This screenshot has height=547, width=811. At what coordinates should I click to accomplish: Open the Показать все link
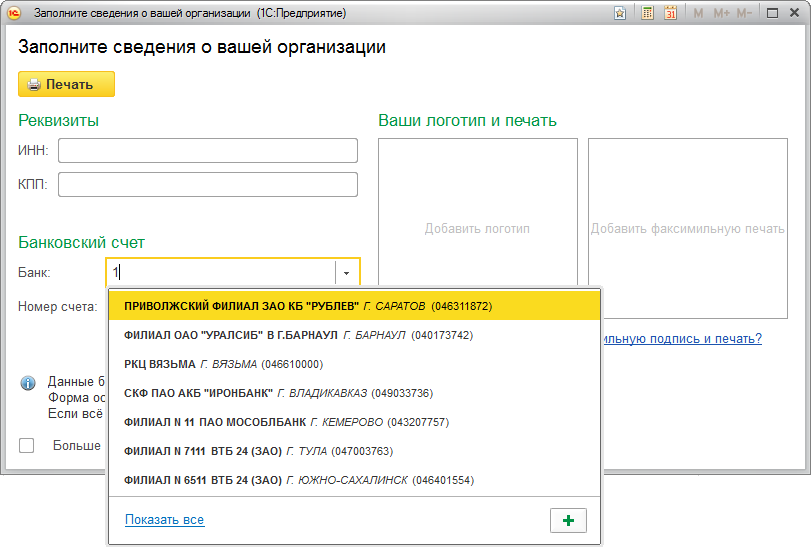[164, 520]
